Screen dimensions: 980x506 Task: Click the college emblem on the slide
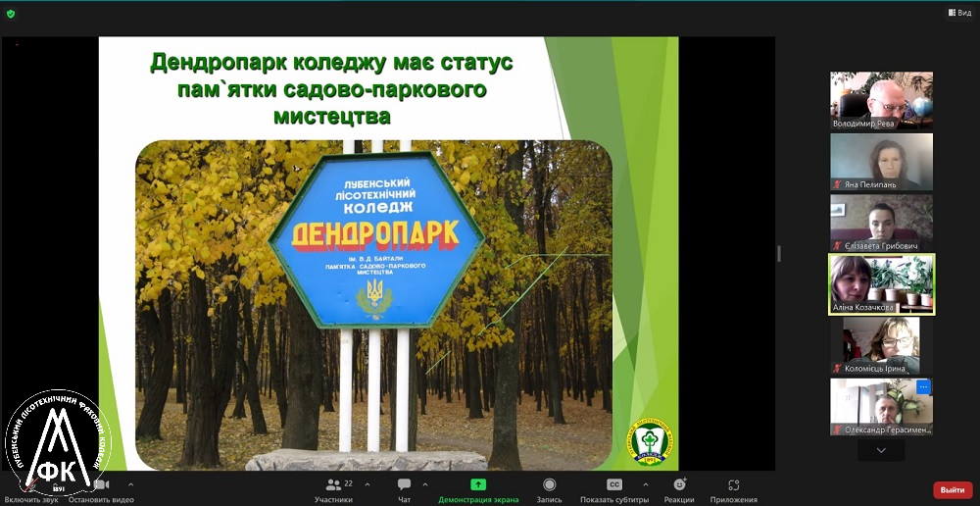tap(652, 441)
